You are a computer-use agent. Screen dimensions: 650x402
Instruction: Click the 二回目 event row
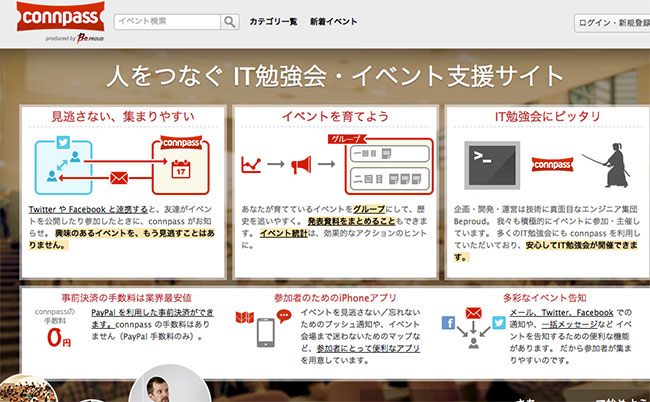pos(389,179)
